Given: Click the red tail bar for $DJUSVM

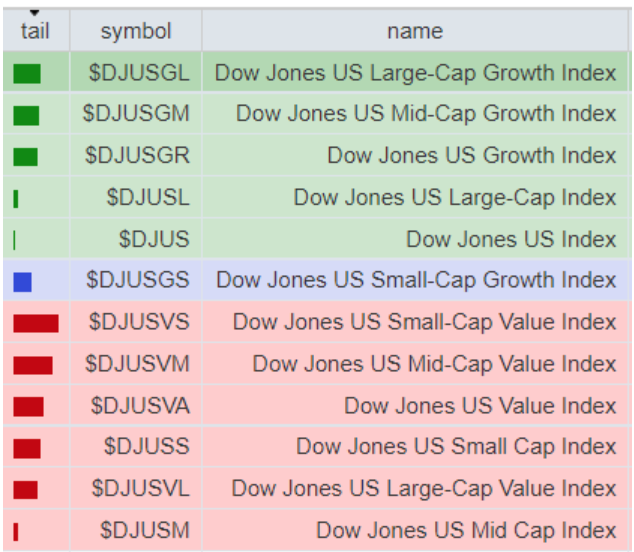Looking at the screenshot, I should tap(33, 365).
